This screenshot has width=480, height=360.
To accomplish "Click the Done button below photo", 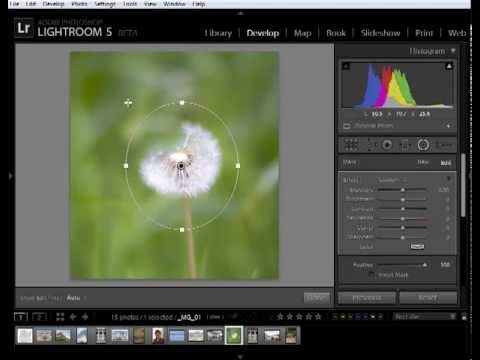I will click(316, 298).
